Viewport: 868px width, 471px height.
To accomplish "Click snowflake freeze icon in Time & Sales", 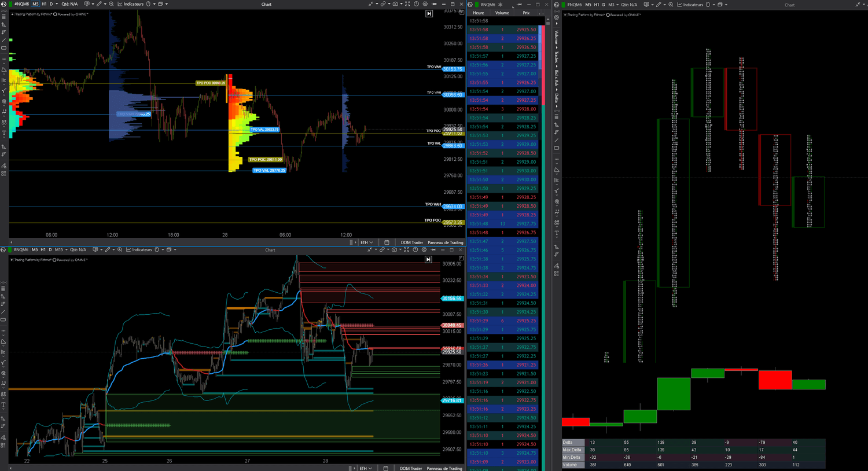I will (x=500, y=4).
